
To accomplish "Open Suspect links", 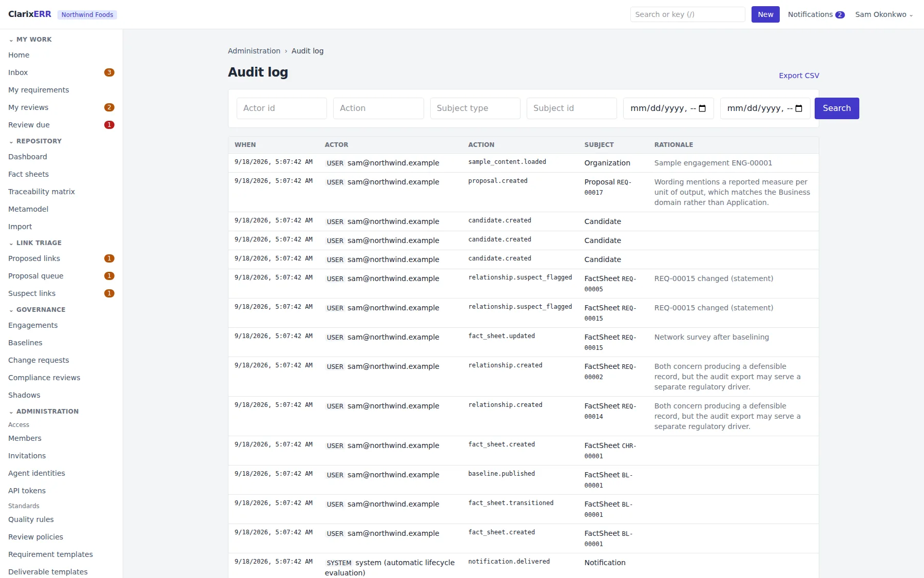I will point(61,293).
